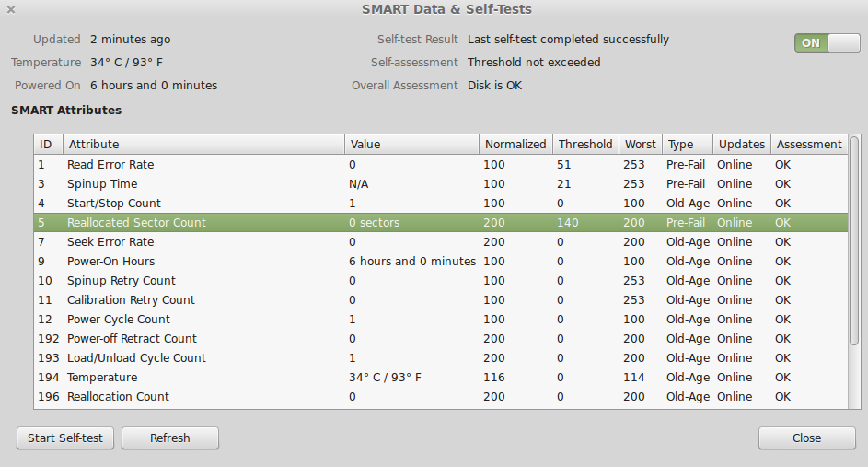This screenshot has width=868, height=467.
Task: Click the 'Disk is OK' assessment
Action: click(x=494, y=86)
